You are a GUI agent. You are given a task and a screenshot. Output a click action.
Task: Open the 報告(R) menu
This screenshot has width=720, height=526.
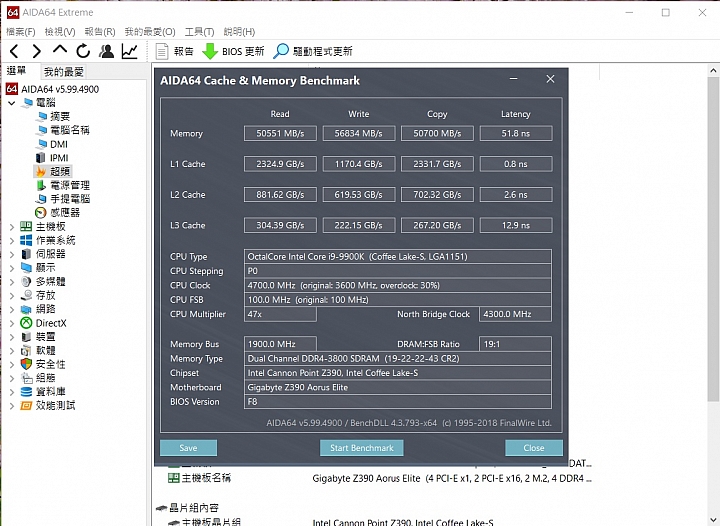tap(100, 32)
